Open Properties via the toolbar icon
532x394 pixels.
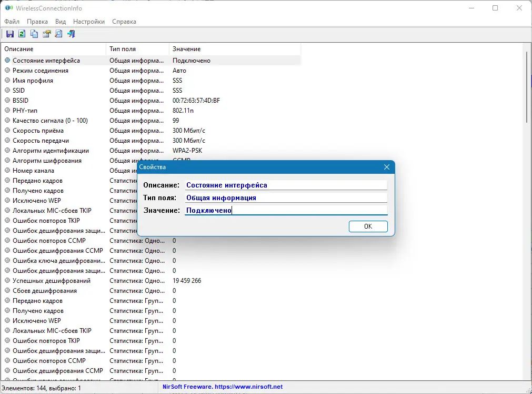46,34
